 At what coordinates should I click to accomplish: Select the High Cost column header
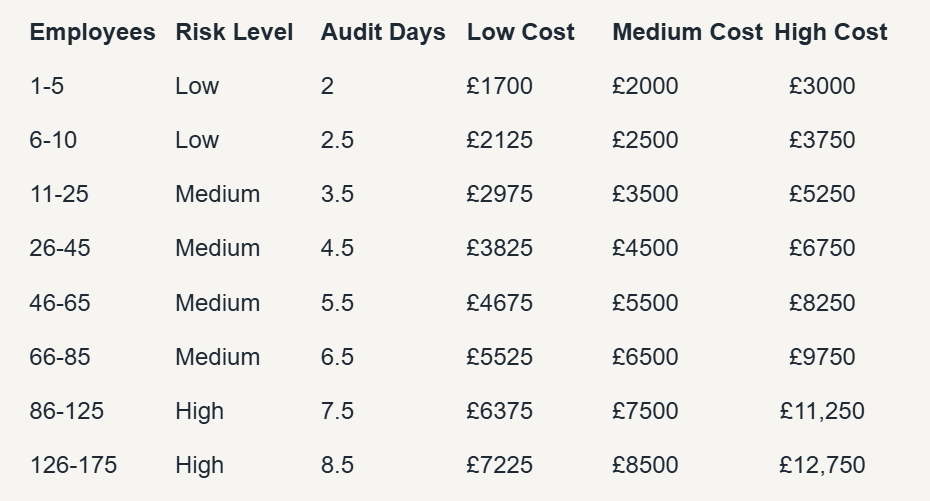pyautogui.click(x=831, y=32)
